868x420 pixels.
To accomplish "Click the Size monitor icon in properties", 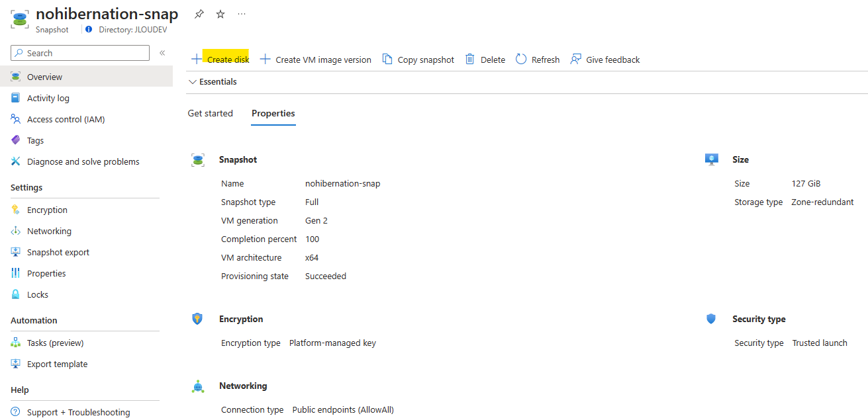I will point(712,159).
